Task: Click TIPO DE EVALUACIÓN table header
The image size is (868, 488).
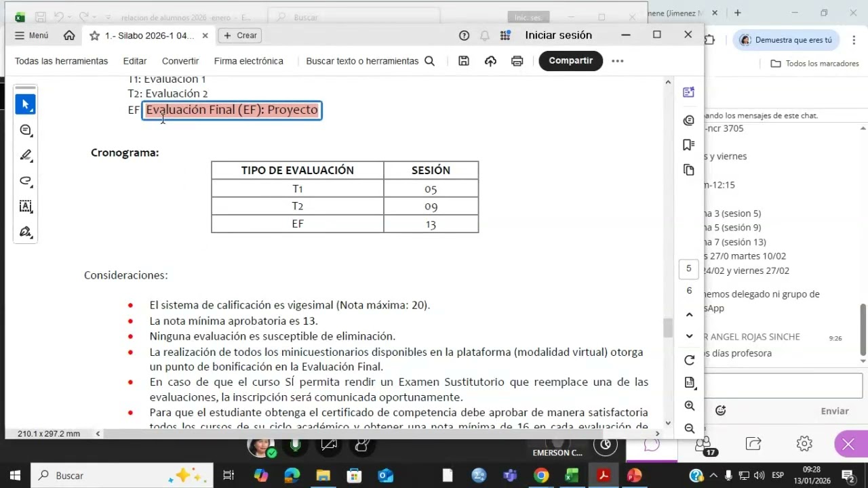Action: tap(298, 170)
